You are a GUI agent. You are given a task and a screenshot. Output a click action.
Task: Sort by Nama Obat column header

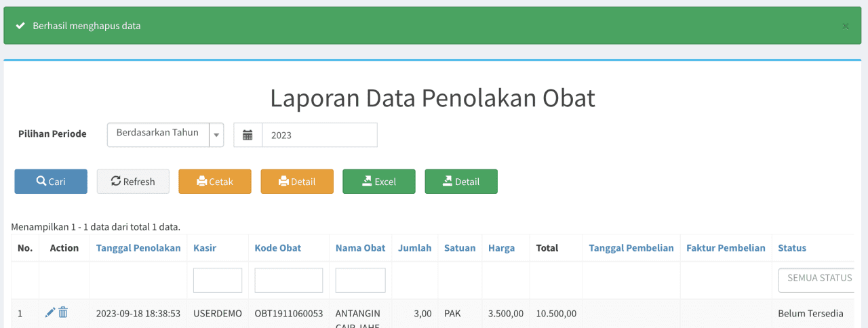tap(361, 248)
